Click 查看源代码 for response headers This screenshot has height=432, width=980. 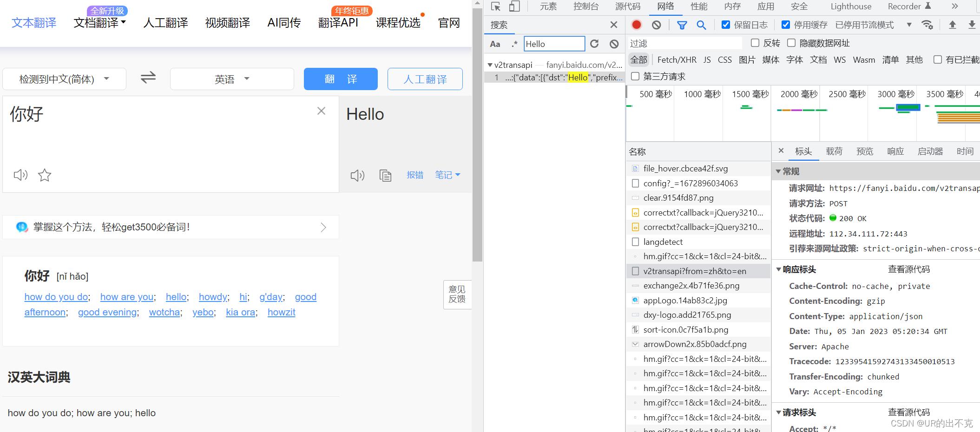pos(909,269)
